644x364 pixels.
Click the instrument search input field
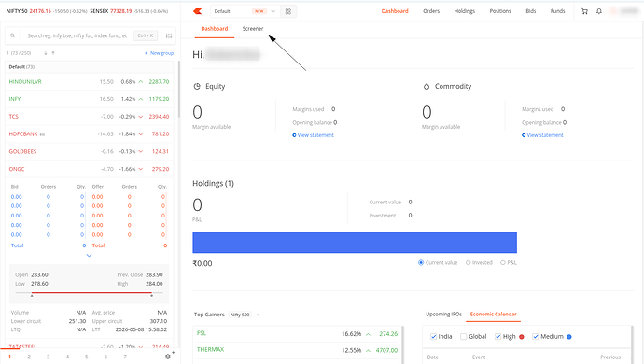(x=78, y=35)
